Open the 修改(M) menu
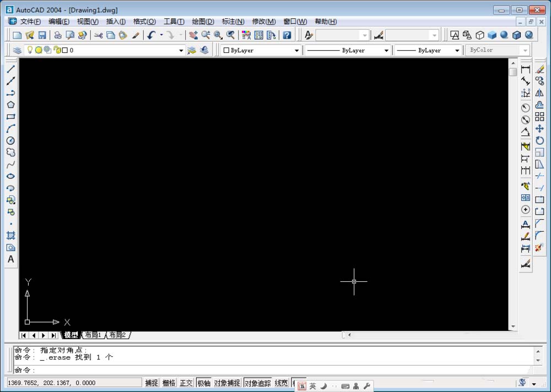Image resolution: width=551 pixels, height=392 pixels. click(x=264, y=21)
